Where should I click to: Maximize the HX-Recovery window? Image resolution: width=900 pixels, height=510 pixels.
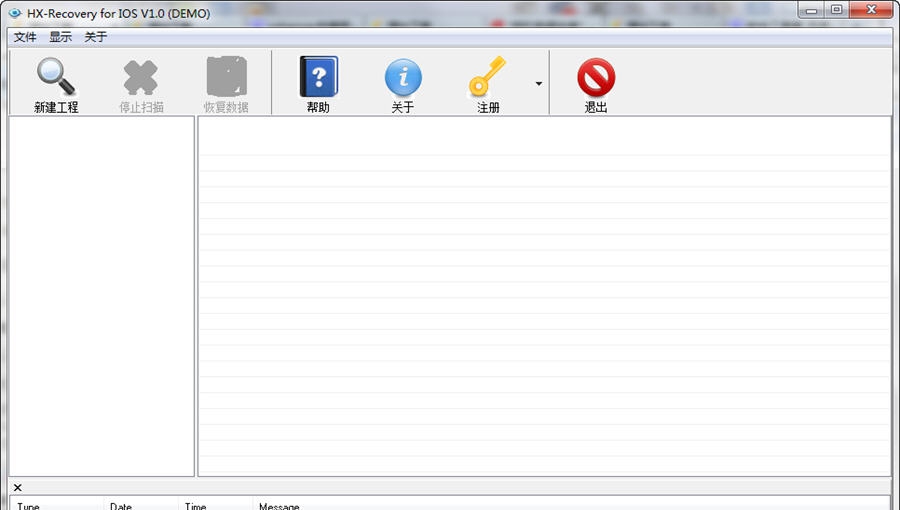click(x=836, y=10)
